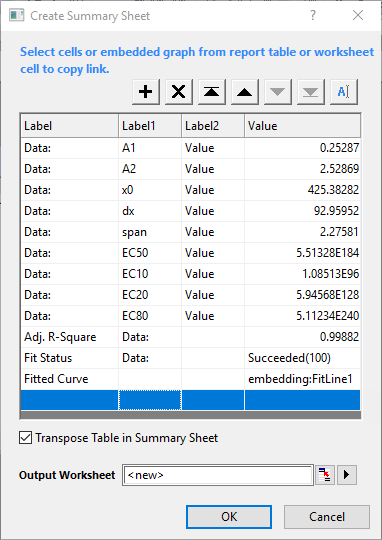Click the Succeeded(100) status value

click(302, 358)
